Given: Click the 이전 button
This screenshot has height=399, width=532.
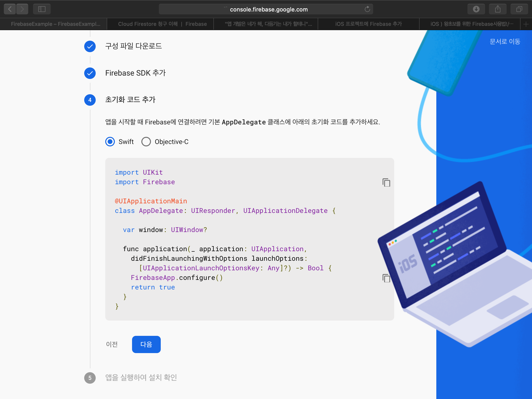Looking at the screenshot, I should point(112,344).
